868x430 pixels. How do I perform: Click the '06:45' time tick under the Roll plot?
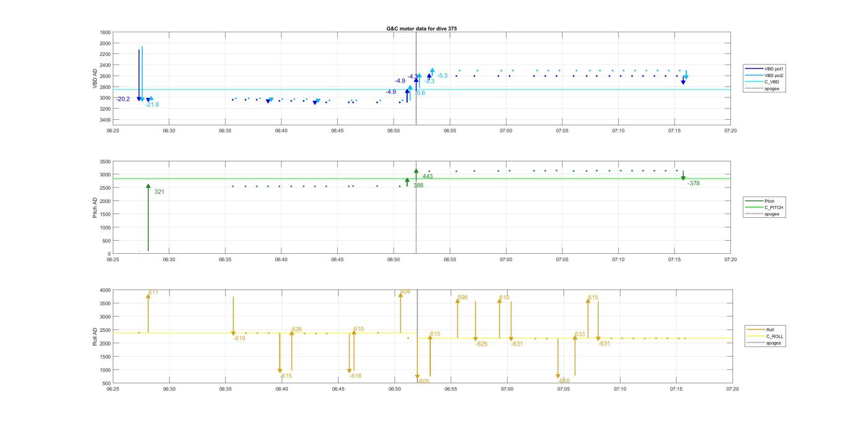click(337, 390)
